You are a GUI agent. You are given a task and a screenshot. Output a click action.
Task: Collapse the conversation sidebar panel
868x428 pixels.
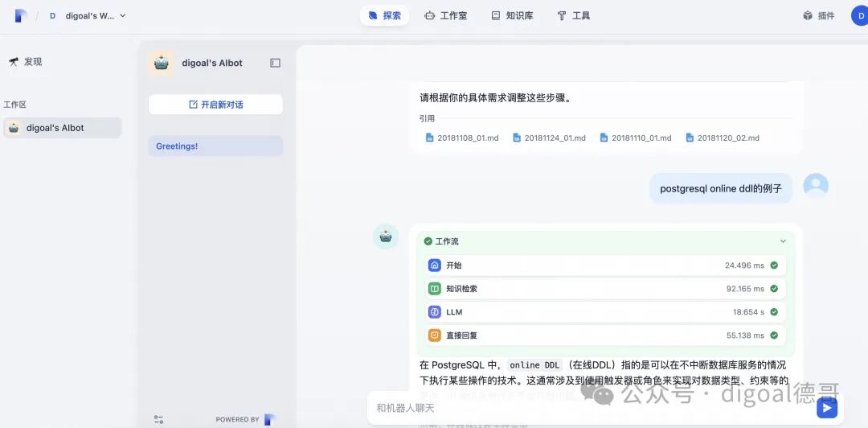pos(275,64)
